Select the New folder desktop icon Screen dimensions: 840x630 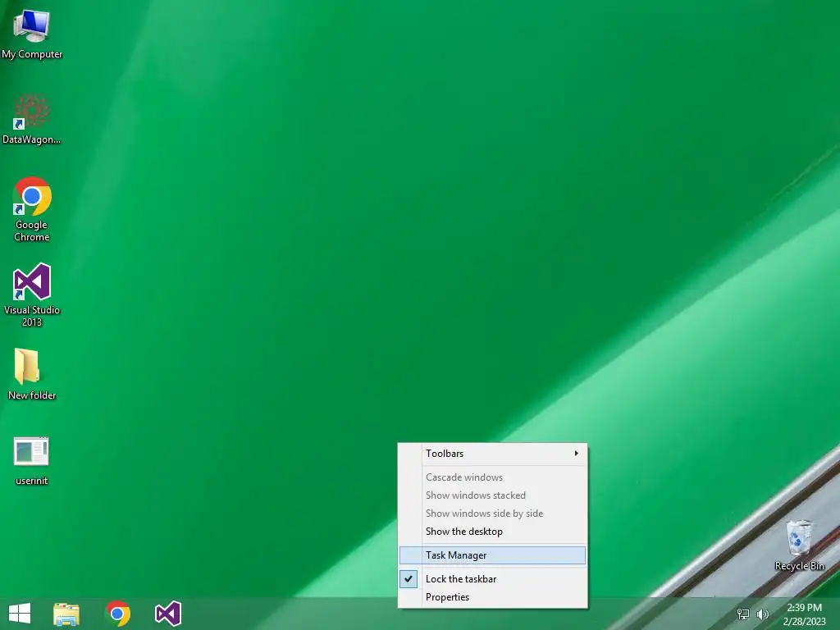point(32,374)
